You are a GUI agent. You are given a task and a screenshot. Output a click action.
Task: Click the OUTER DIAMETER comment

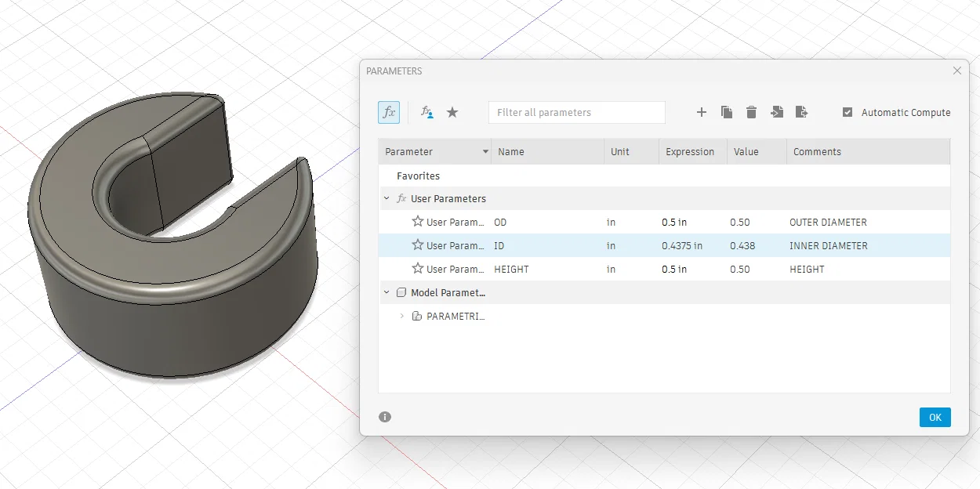click(x=828, y=223)
